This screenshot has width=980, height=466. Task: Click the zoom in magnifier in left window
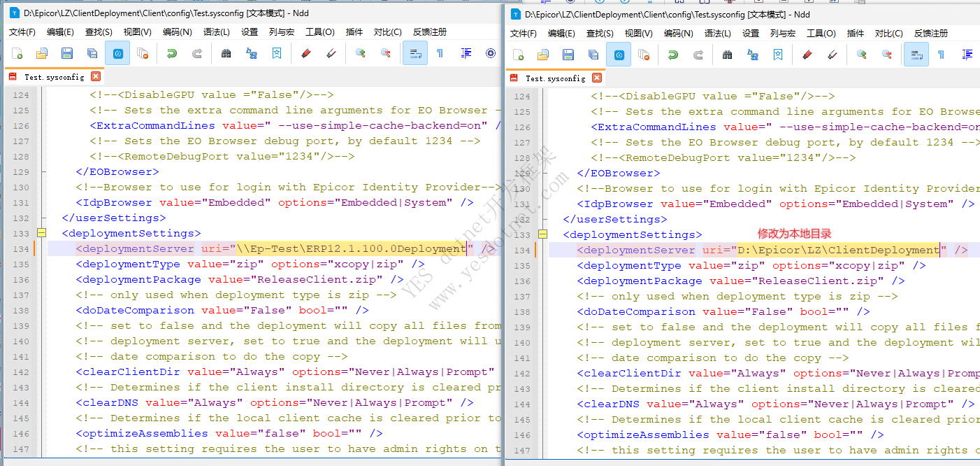point(361,53)
